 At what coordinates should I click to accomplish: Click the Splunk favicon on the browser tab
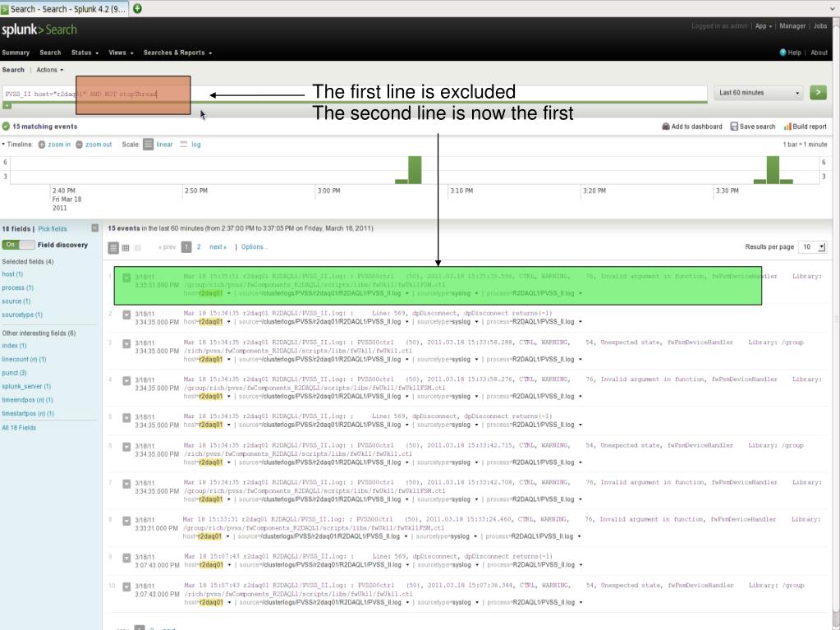tap(5, 9)
